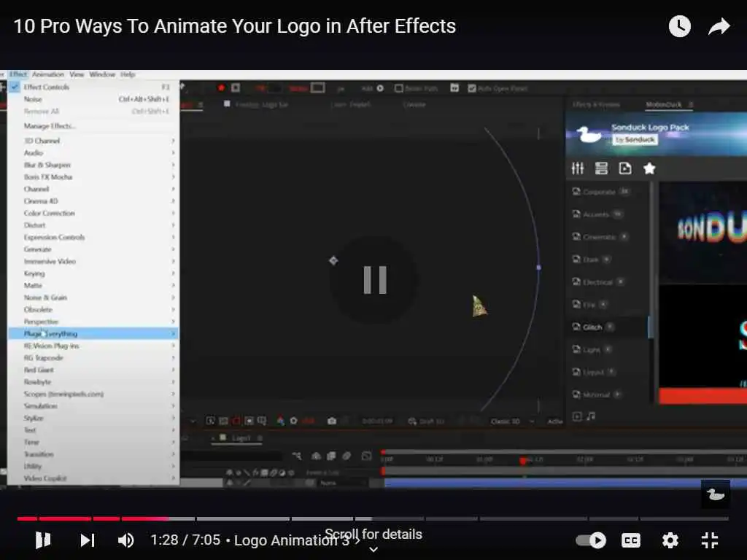Toggle closed captions
Screen dimensions: 747x560
(x=631, y=540)
